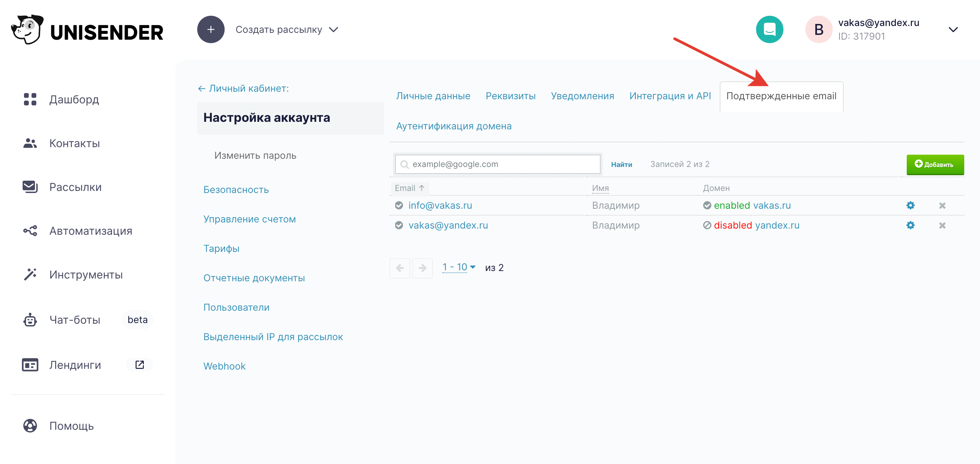Click the Дашборд sidebar icon
This screenshot has width=980, height=464.
[x=30, y=99]
